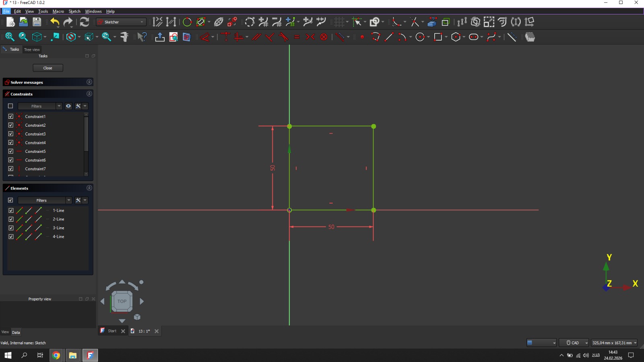Image resolution: width=644 pixels, height=362 pixels.
Task: Check the Constraints filter master checkbox
Action: coord(10,106)
